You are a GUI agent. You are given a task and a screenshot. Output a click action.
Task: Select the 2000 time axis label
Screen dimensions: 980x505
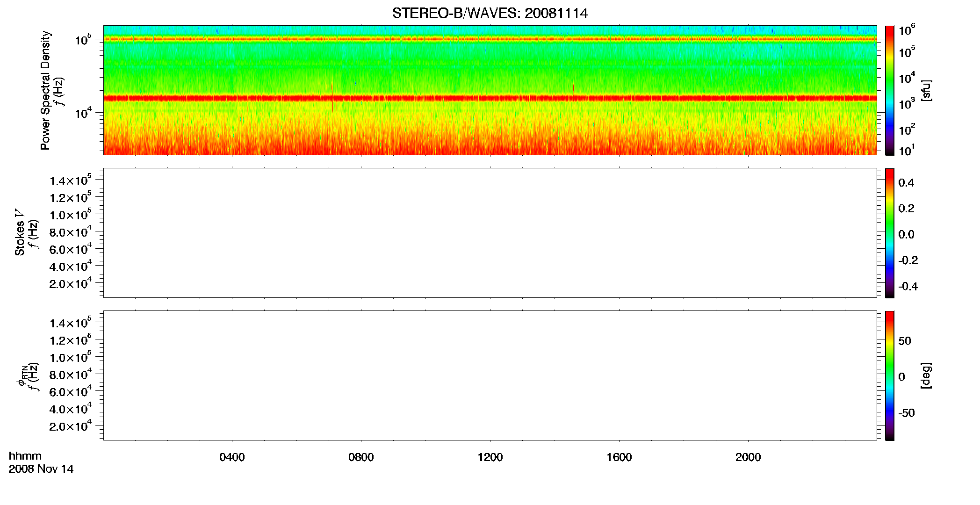point(748,457)
